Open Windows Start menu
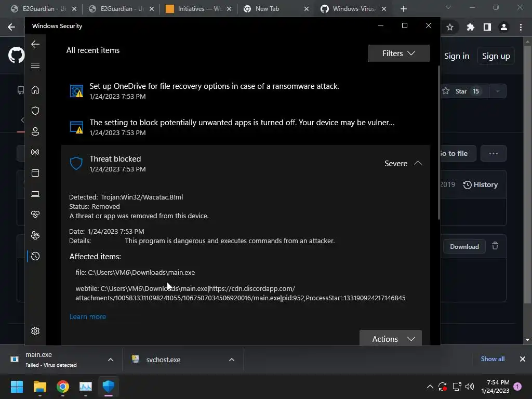532x399 pixels. click(x=17, y=387)
